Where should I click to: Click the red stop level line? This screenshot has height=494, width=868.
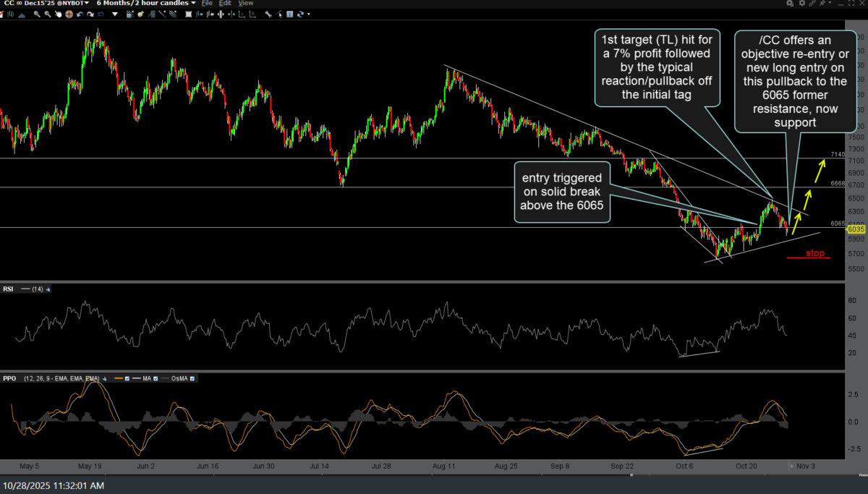808,257
